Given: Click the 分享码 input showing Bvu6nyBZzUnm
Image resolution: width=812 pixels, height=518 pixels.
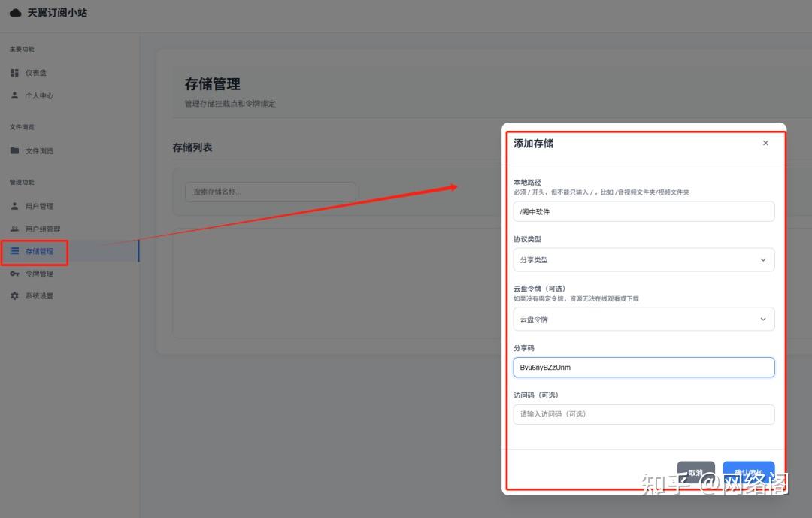Looking at the screenshot, I should [644, 367].
